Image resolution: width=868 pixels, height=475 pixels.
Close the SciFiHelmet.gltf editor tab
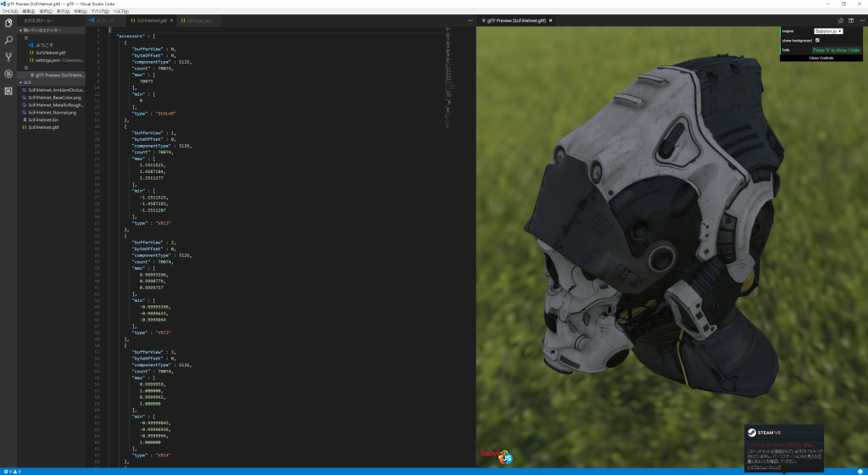point(171,20)
